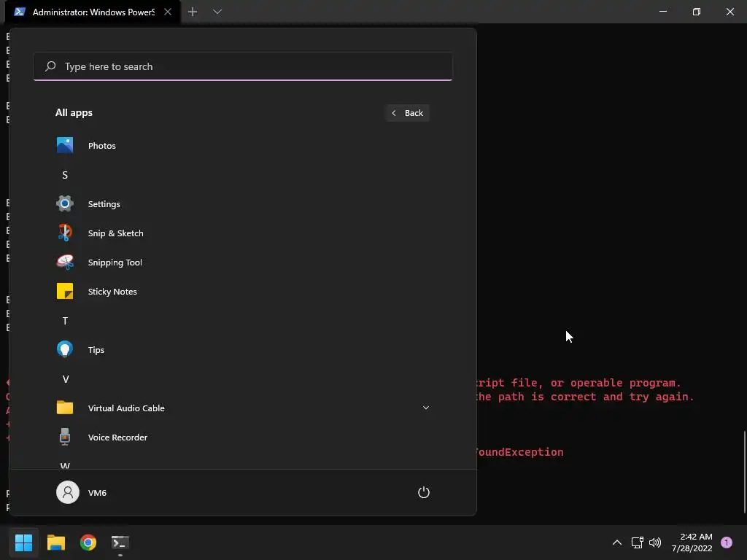Jump using the V letter header
The width and height of the screenshot is (747, 560).
[65, 379]
